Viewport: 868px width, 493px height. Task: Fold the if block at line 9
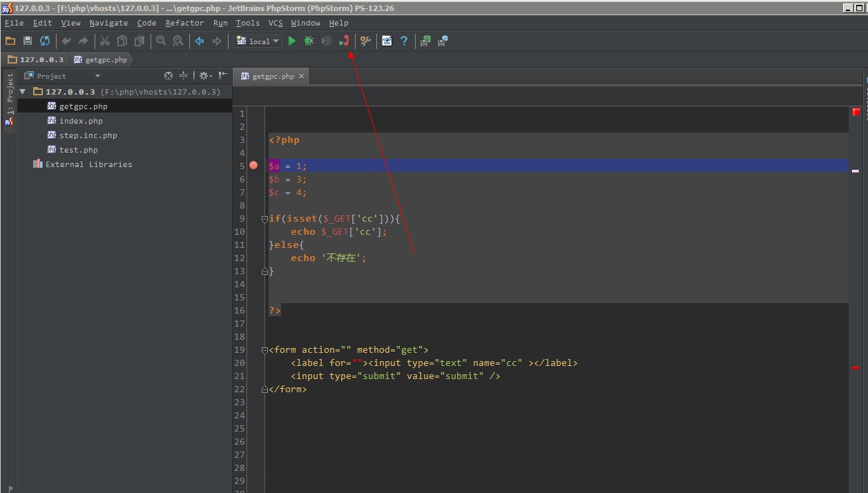click(264, 219)
